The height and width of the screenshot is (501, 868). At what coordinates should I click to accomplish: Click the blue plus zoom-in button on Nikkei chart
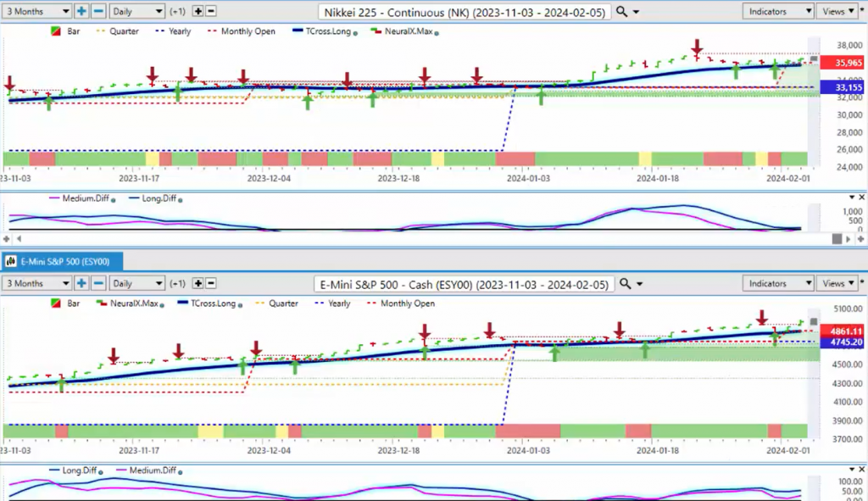[81, 11]
